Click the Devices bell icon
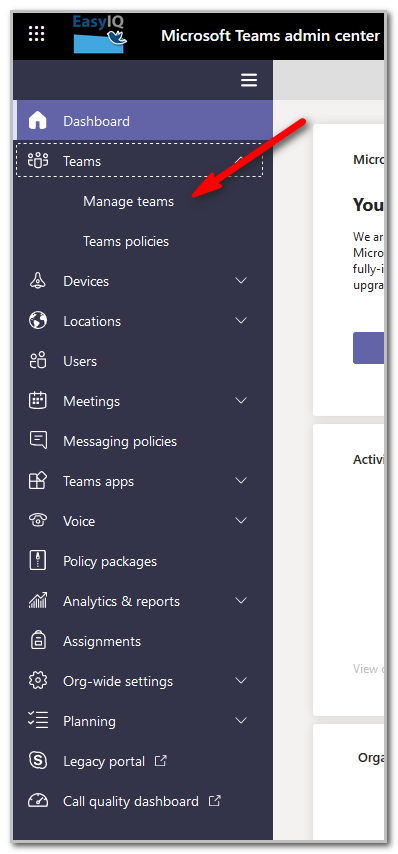Screen dimensions: 398x854 click(38, 281)
